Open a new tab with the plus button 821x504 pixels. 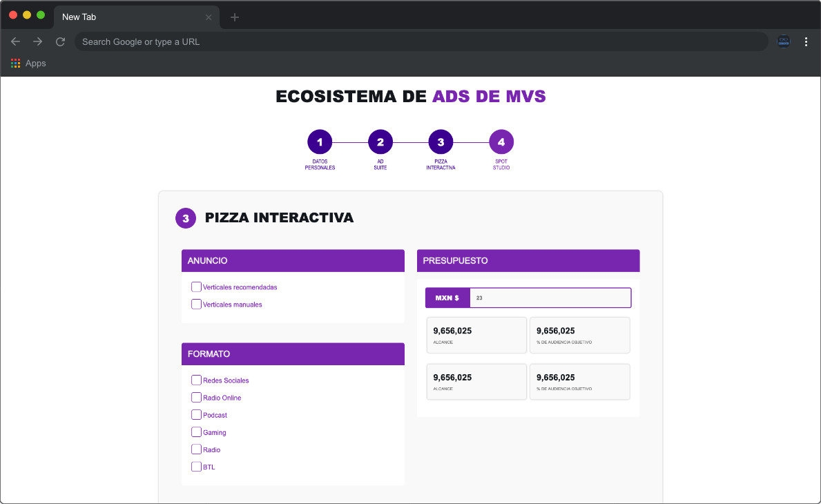[x=235, y=17]
